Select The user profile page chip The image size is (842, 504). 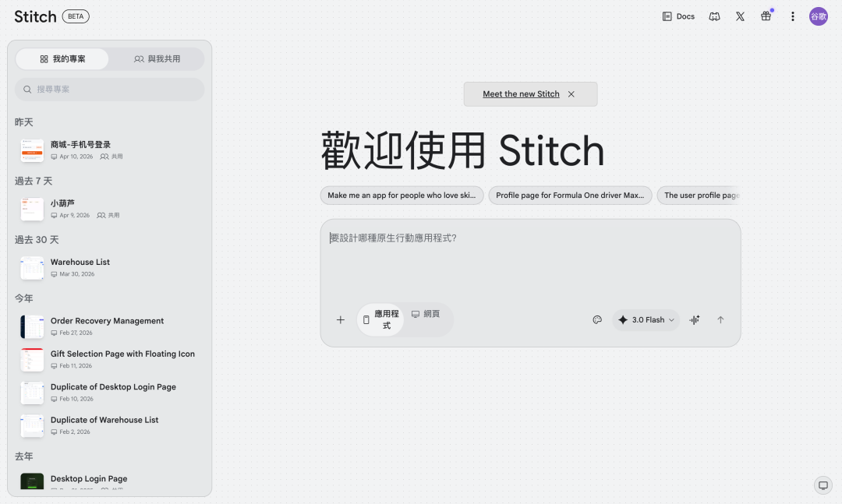pyautogui.click(x=699, y=196)
